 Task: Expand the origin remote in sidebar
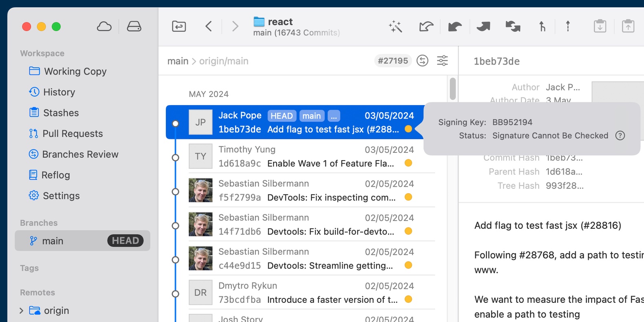[x=22, y=311]
